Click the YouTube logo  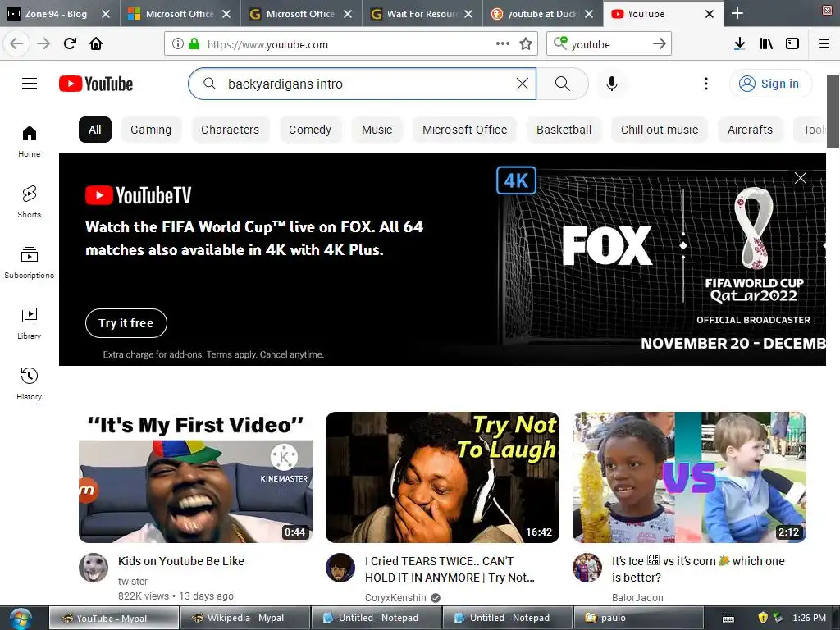(96, 84)
